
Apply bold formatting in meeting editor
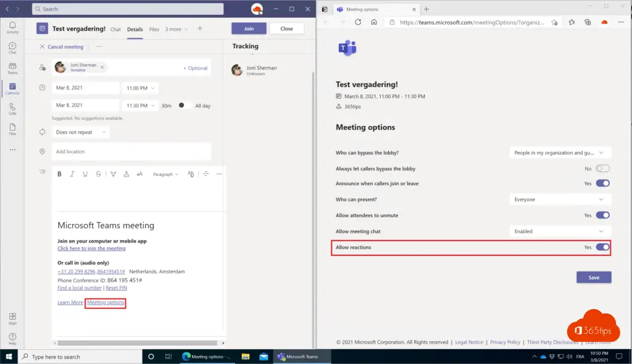[59, 174]
